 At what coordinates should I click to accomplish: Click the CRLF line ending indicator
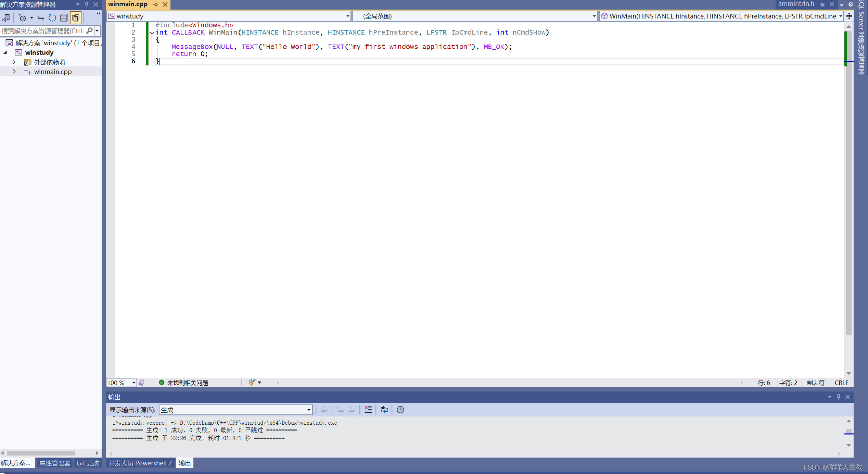841,383
